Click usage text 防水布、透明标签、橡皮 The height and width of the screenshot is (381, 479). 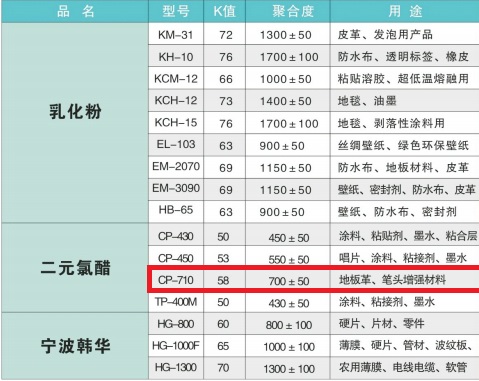[x=403, y=57]
